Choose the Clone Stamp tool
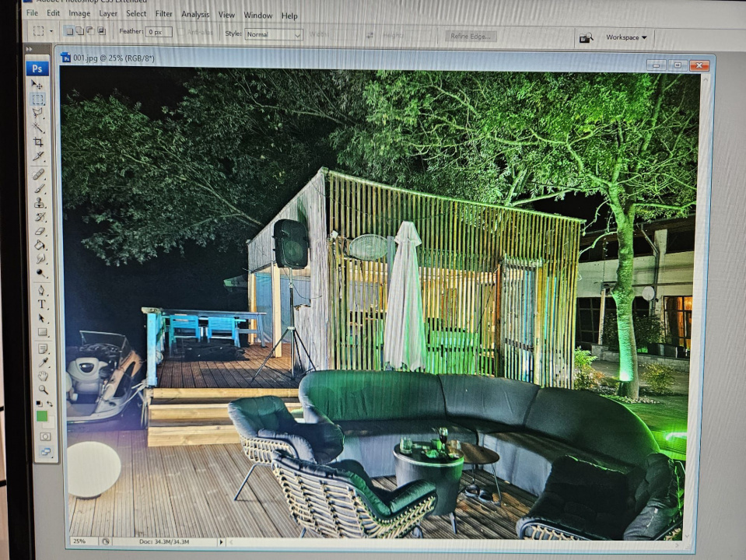Screen dimensions: 746x560 (39, 202)
